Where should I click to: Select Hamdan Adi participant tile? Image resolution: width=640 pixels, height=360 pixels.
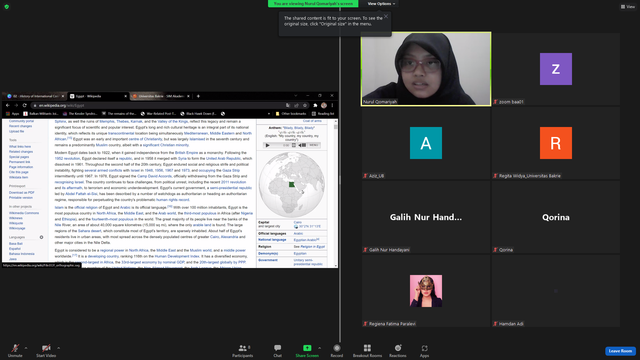coord(556,291)
